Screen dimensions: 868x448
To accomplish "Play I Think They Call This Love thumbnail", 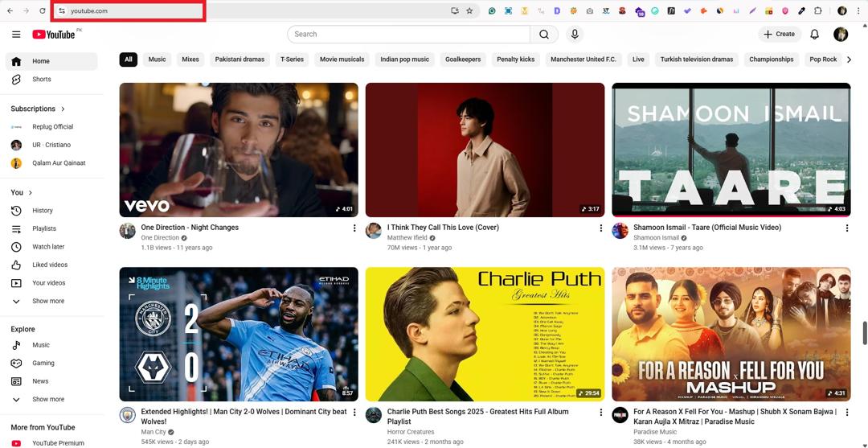I will tap(485, 150).
